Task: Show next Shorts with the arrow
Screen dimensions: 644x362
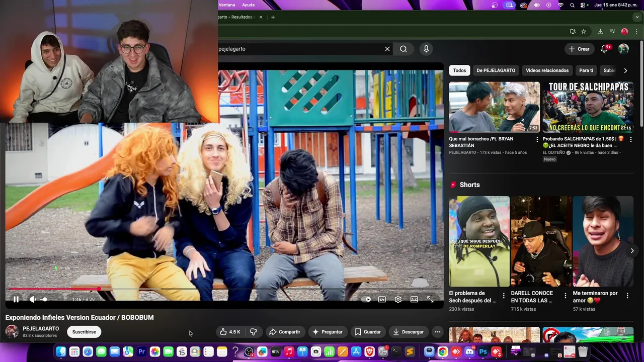Action: (x=632, y=250)
